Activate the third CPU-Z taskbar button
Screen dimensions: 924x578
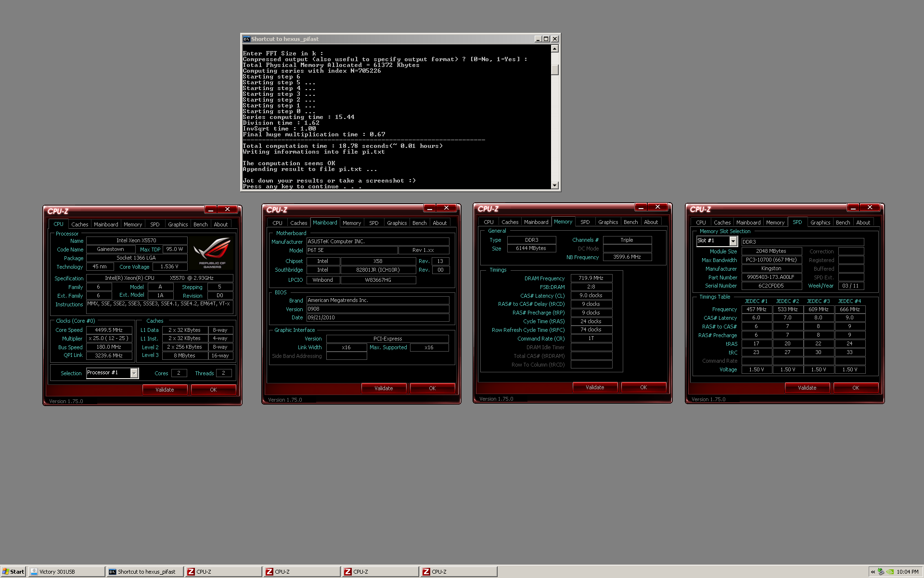click(x=380, y=572)
